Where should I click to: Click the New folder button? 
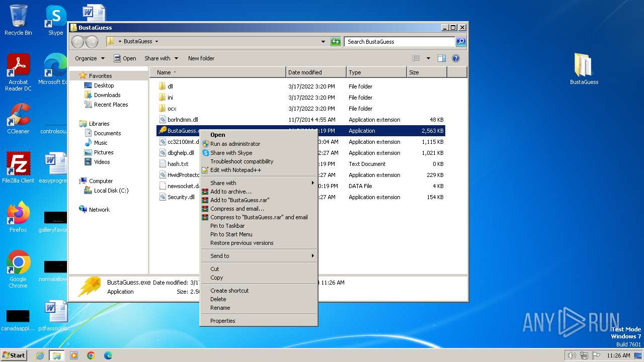click(x=201, y=58)
